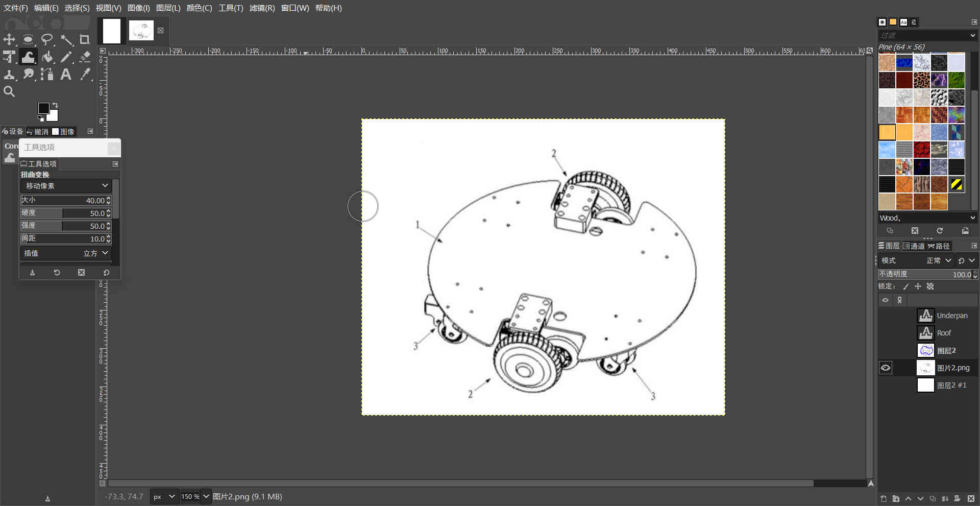Delete tool preset in tool options
Viewport: 980px width, 506px height.
[81, 273]
